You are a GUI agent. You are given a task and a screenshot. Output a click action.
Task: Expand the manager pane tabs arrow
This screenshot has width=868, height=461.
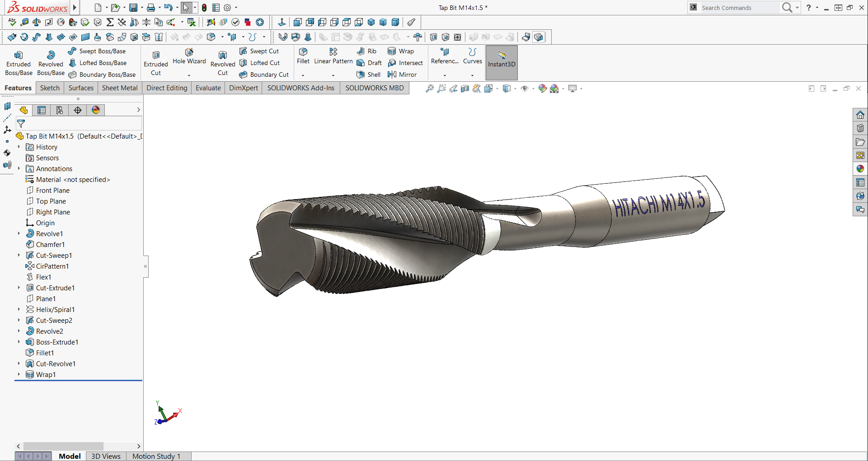138,110
